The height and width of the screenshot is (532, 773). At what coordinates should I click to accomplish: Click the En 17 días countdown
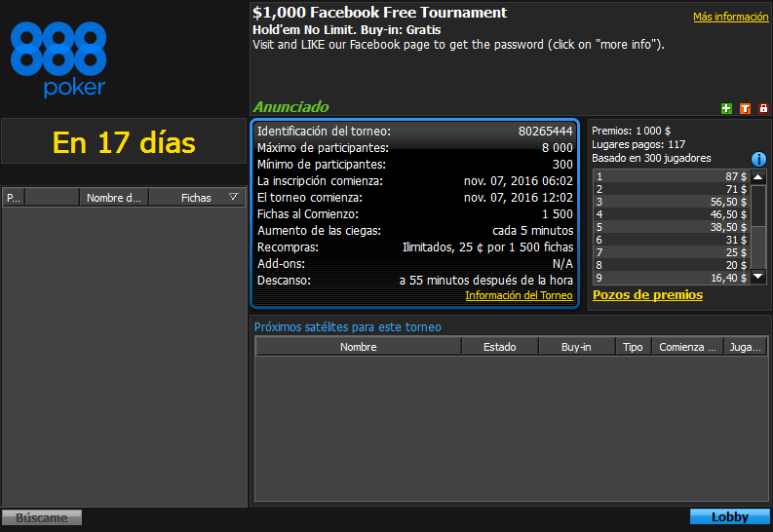[x=124, y=143]
